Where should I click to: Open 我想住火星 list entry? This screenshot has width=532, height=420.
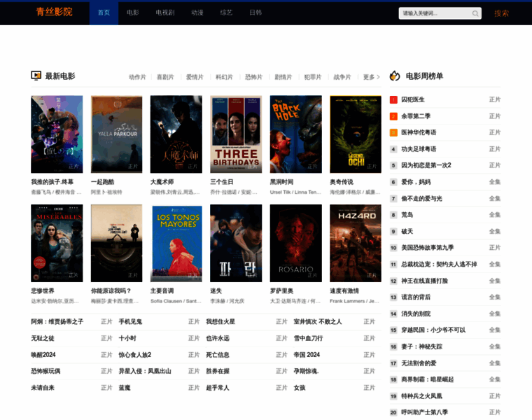[220, 321]
